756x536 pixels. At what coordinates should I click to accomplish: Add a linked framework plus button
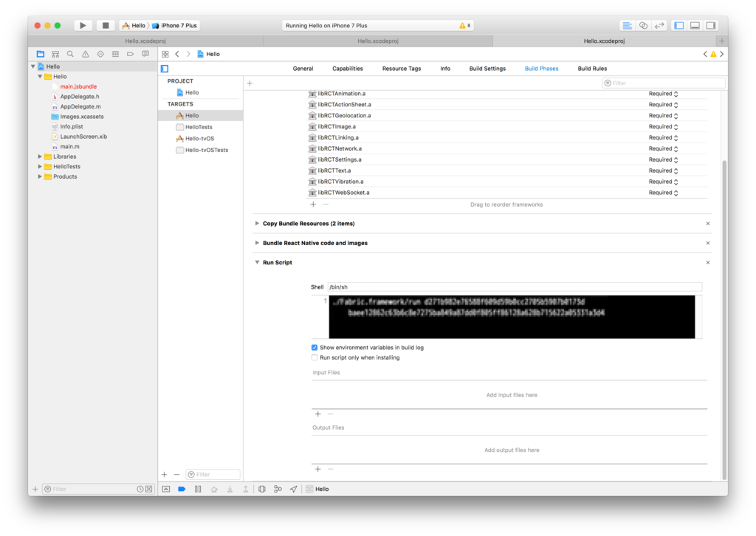tap(313, 205)
